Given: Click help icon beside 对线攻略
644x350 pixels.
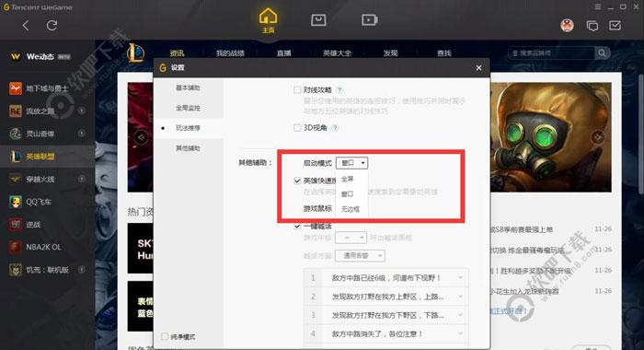Looking at the screenshot, I should tap(339, 89).
